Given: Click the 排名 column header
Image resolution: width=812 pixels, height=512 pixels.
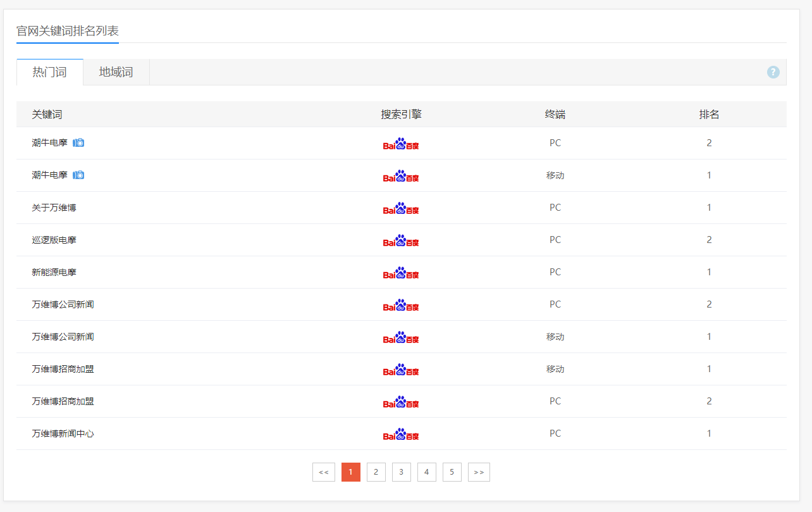Looking at the screenshot, I should [x=710, y=115].
